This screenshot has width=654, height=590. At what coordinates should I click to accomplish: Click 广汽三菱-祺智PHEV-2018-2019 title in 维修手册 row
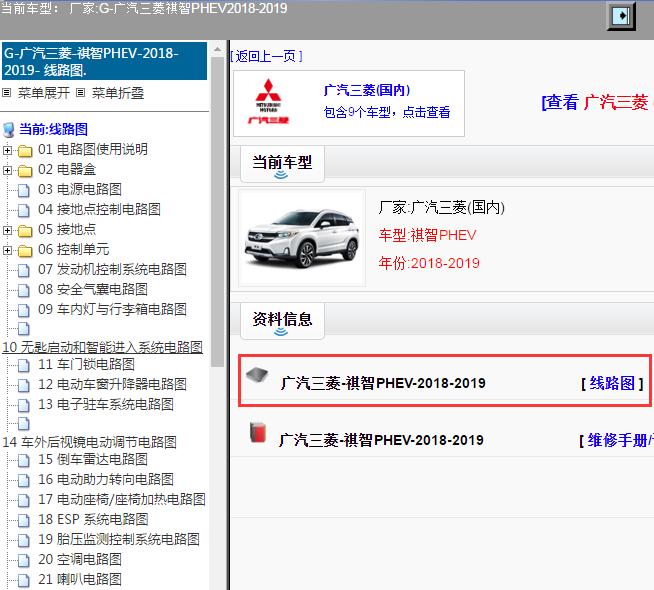point(381,440)
